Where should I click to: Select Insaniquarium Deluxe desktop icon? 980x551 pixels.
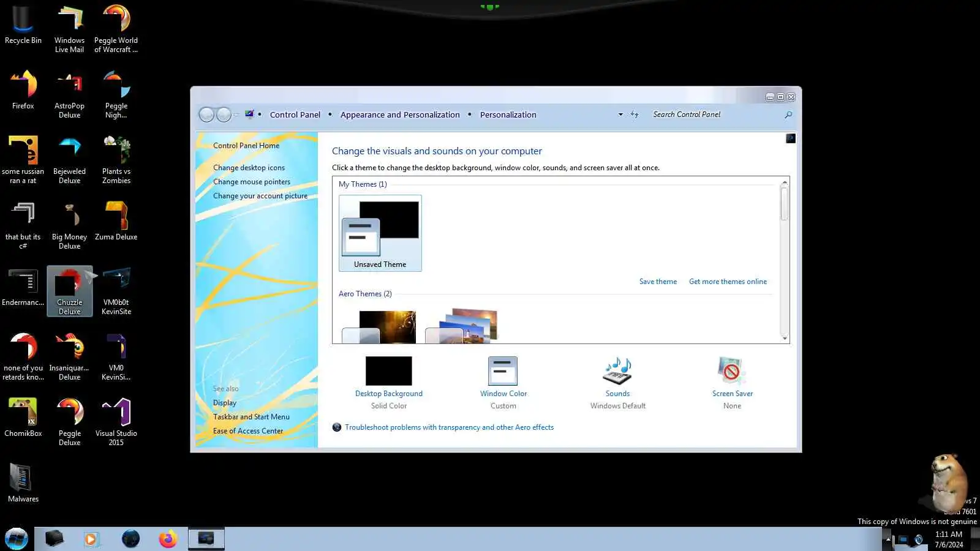pyautogui.click(x=69, y=357)
